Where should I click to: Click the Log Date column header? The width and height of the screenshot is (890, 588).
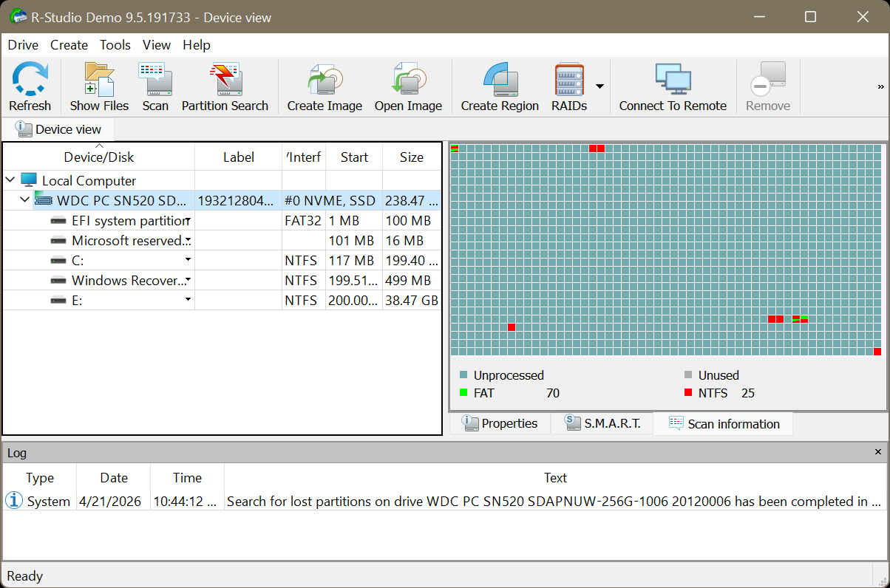pos(114,478)
